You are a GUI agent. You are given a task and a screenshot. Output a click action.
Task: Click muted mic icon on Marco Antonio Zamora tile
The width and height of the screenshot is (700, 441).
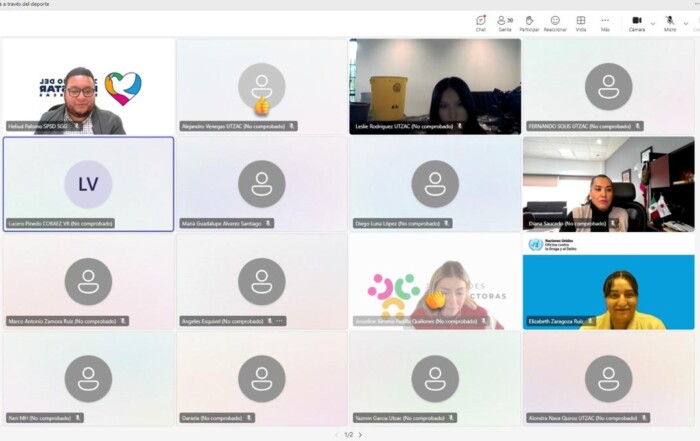123,321
